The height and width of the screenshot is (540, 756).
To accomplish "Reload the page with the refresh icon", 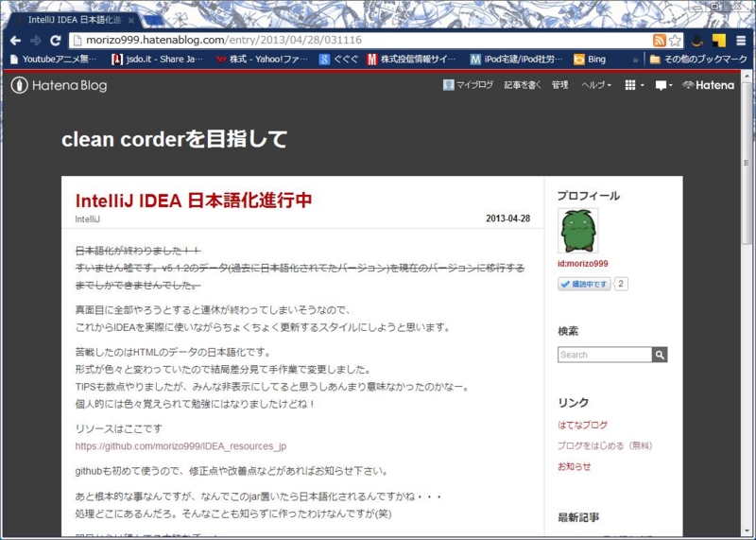I will point(56,41).
